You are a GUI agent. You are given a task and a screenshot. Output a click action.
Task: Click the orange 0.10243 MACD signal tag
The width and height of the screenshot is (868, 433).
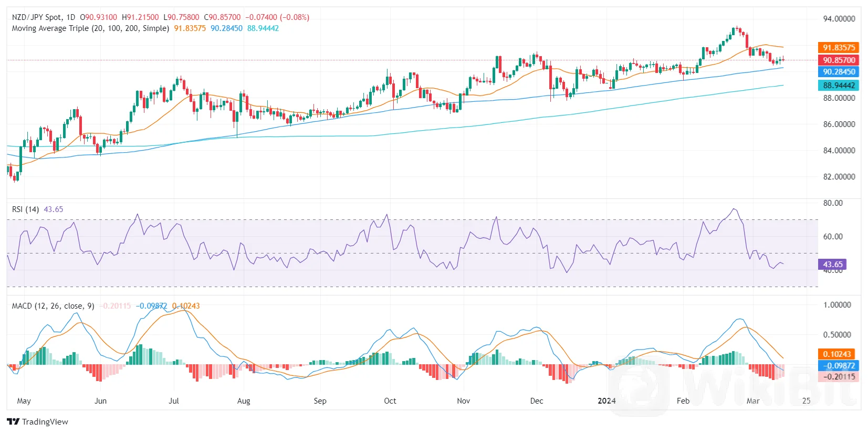tap(836, 354)
